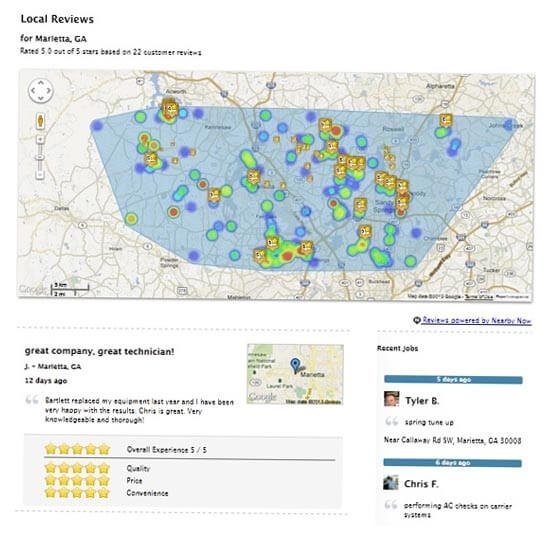Viewport: 556px width, 548px height.
Task: Click the Nearby Now logo beside the link
Action: [x=416, y=320]
